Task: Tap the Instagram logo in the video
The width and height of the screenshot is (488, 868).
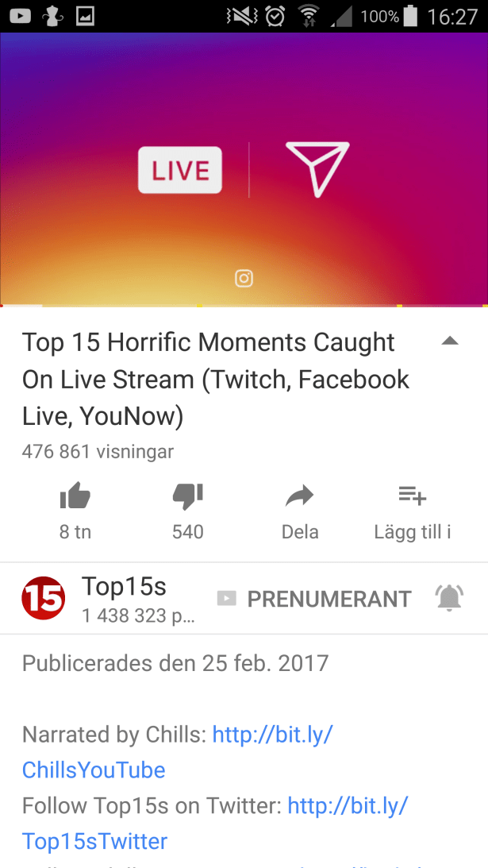Action: (x=244, y=278)
